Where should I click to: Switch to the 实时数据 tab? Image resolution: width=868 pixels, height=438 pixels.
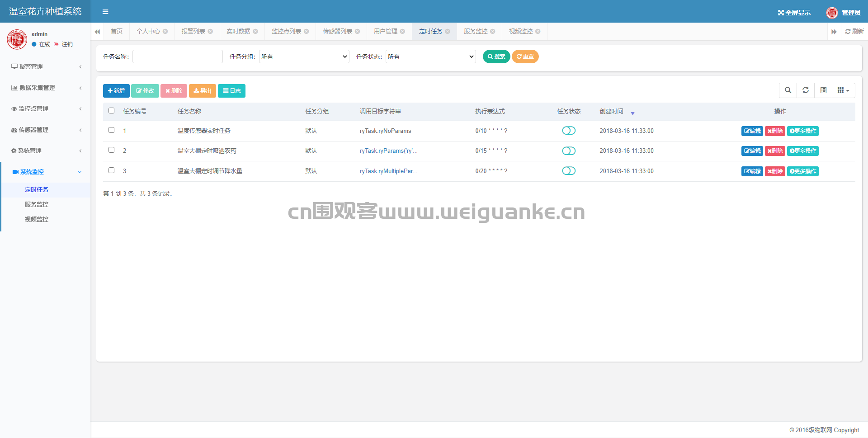coord(238,31)
